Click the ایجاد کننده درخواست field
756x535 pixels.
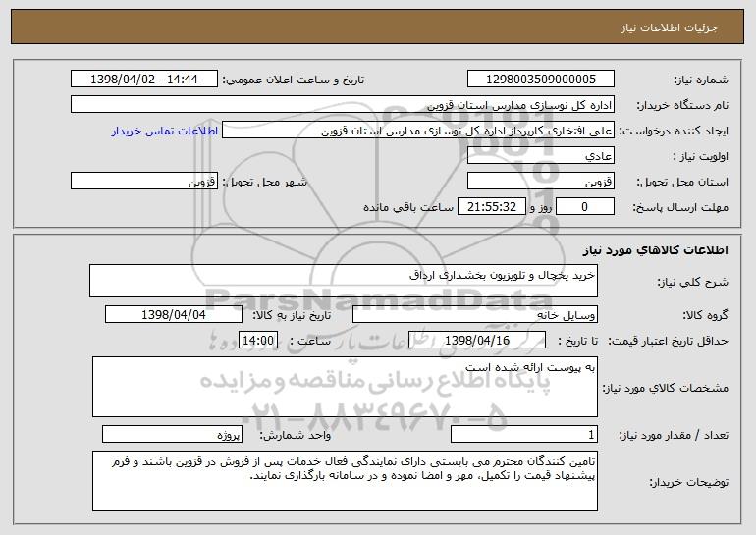pyautogui.click(x=418, y=130)
